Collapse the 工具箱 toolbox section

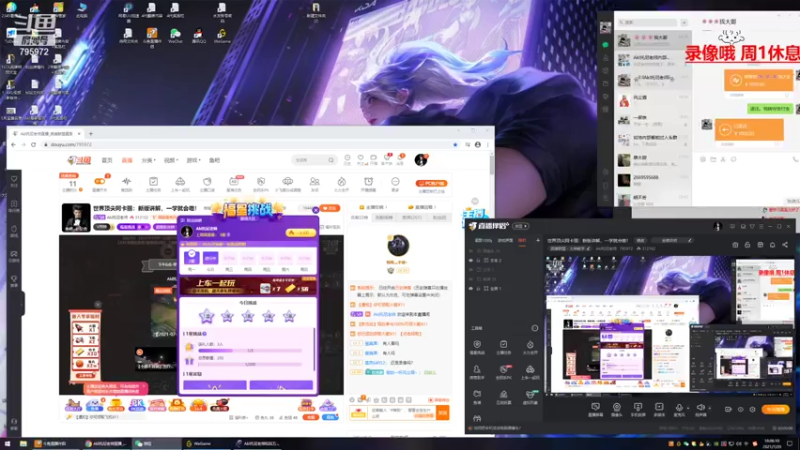[x=535, y=328]
